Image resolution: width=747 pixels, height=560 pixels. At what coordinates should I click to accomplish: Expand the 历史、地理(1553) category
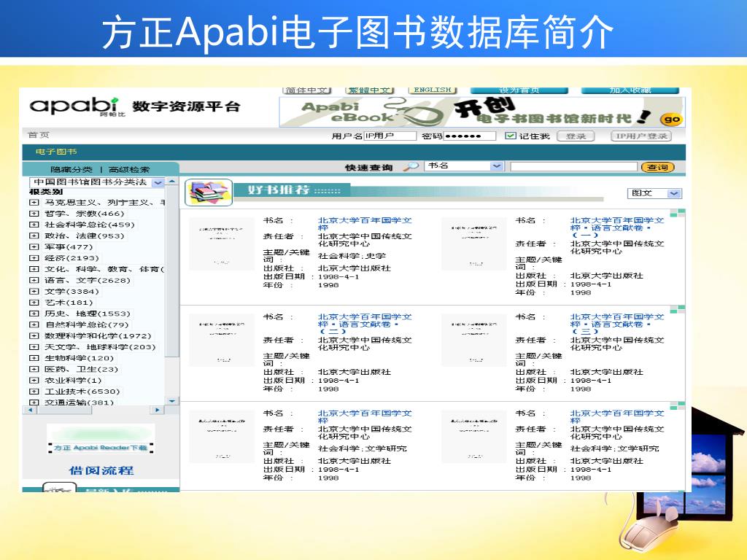[x=34, y=314]
